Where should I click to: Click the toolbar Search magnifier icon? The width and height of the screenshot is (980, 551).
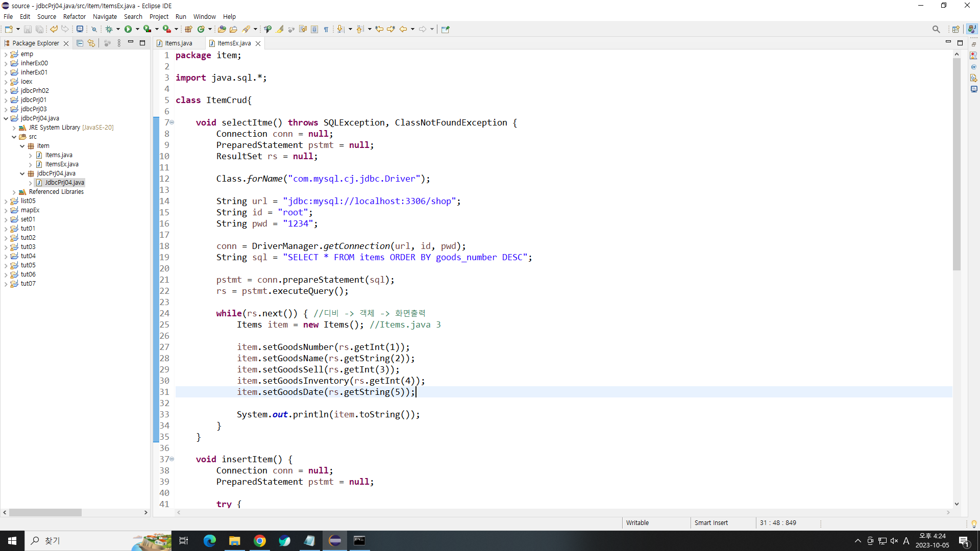[x=936, y=29]
